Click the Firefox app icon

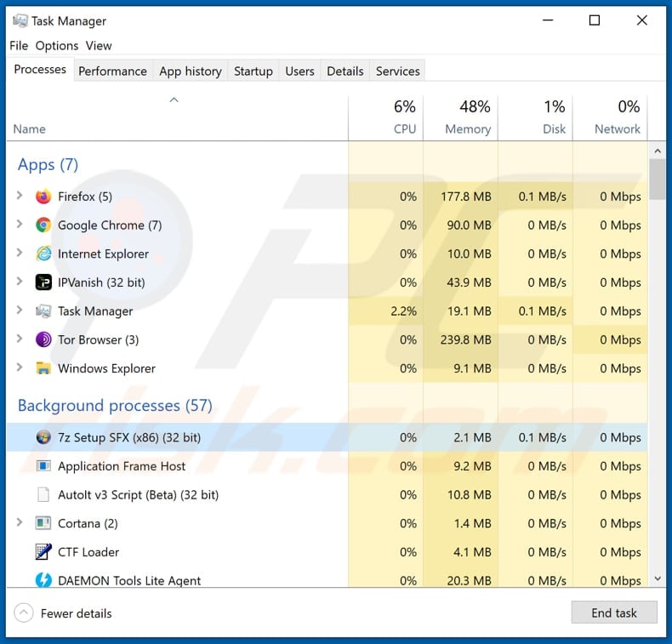pos(43,197)
